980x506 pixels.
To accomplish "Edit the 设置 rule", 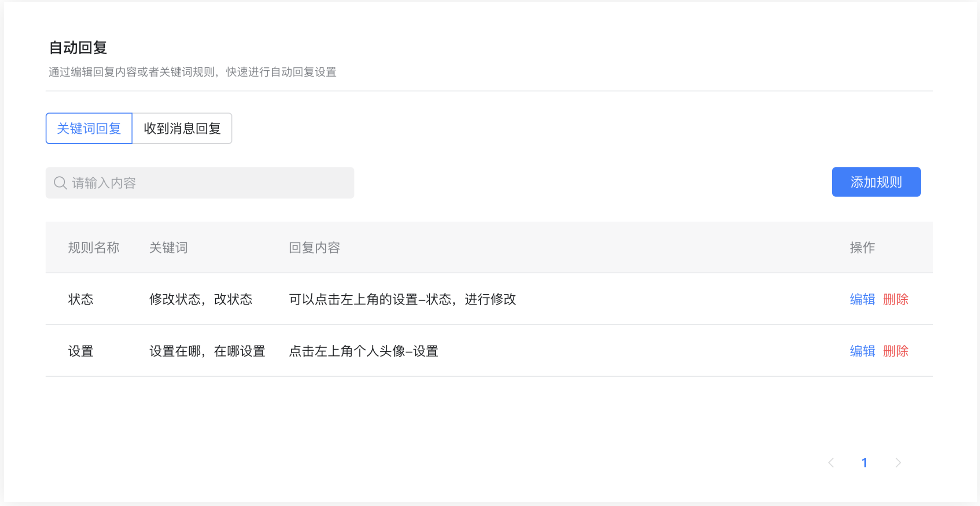I will click(862, 351).
